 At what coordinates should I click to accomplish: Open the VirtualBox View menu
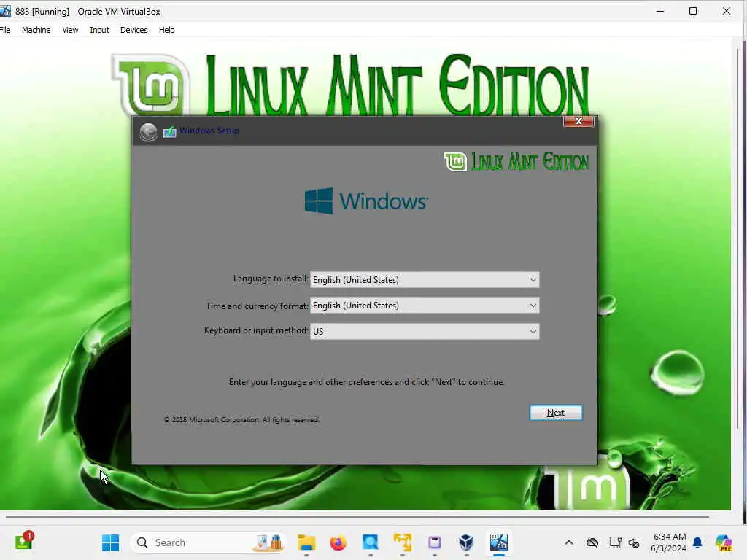click(70, 29)
